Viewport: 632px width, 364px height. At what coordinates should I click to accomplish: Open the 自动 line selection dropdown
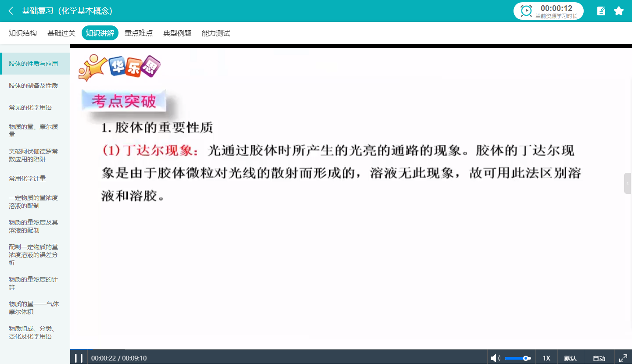pos(599,358)
